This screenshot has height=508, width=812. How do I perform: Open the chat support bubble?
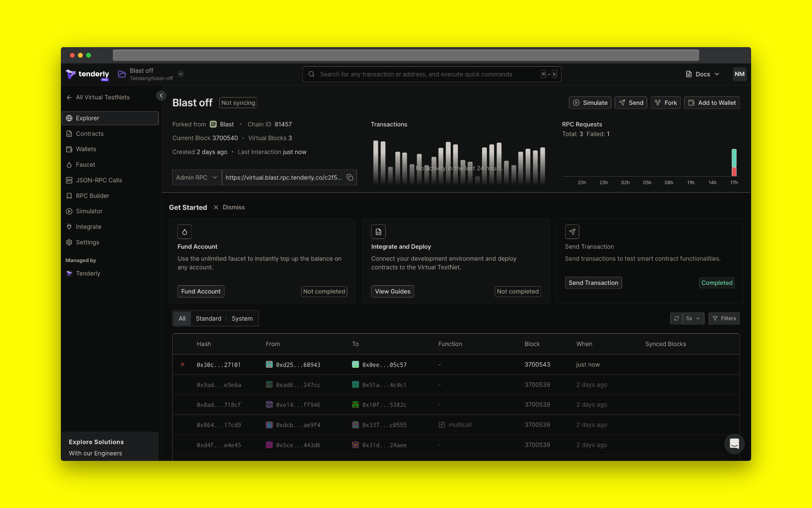[x=734, y=444]
